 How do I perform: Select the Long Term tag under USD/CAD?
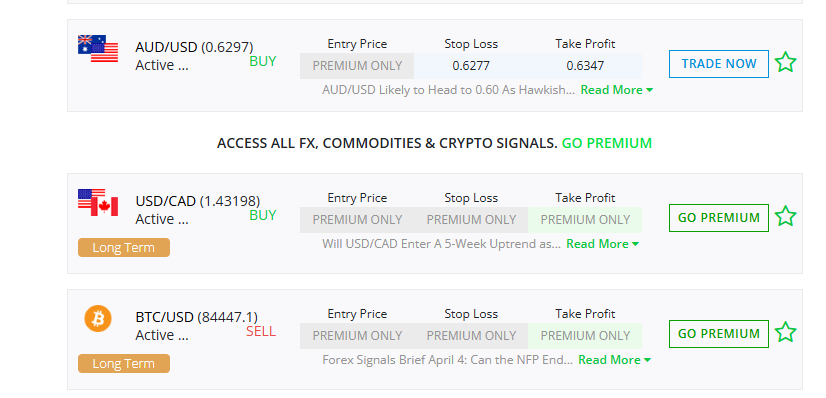coord(124,247)
